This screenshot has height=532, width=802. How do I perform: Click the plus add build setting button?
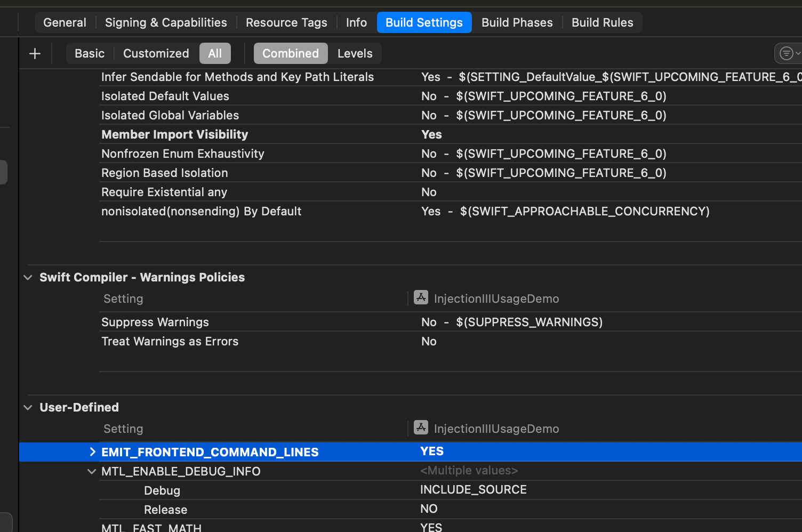35,53
